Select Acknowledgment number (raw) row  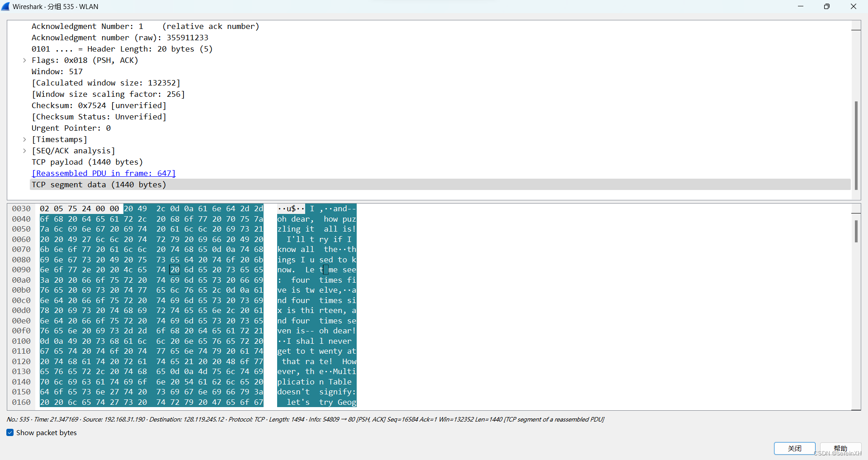click(440, 38)
